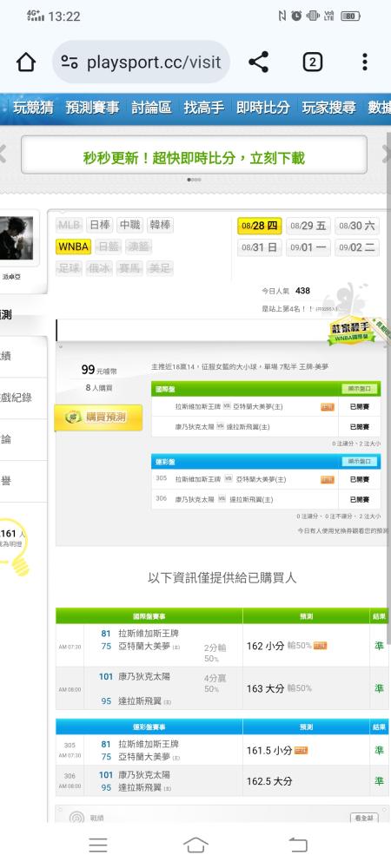Open the tab switcher showing 2 tabs
The width and height of the screenshot is (391, 868).
coord(312,62)
